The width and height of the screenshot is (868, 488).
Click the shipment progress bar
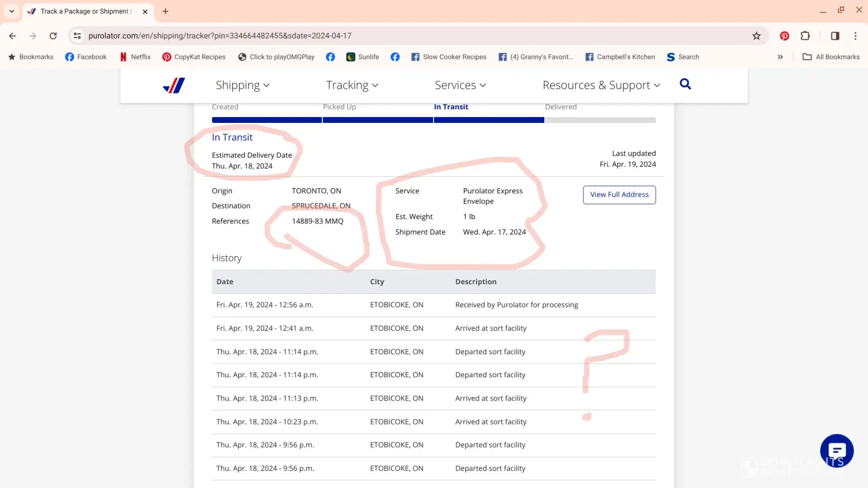[434, 120]
